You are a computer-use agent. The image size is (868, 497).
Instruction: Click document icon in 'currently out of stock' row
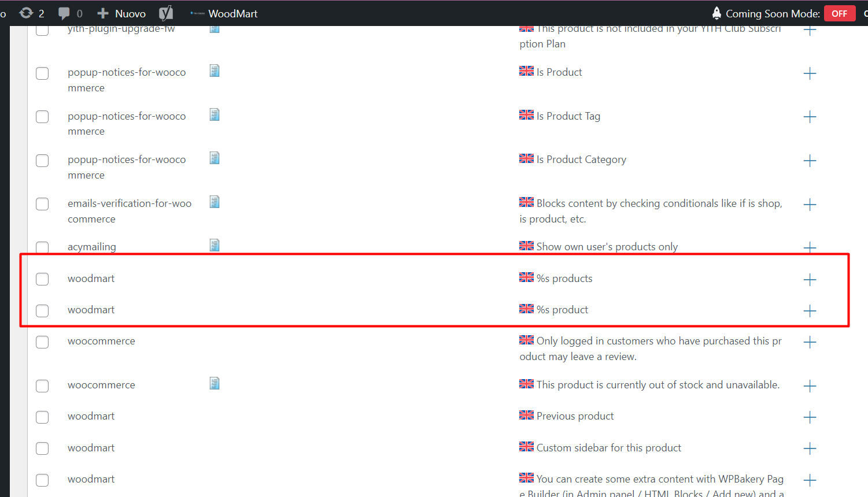pyautogui.click(x=215, y=383)
